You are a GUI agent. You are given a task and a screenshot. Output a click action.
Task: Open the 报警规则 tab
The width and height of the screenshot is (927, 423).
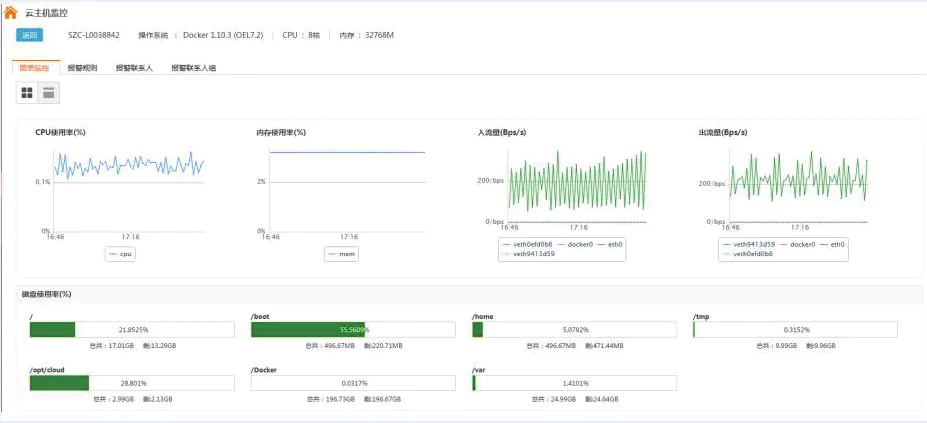[x=82, y=68]
